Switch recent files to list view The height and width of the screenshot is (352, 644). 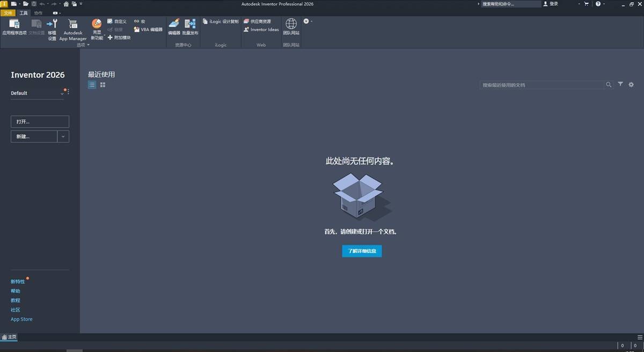pyautogui.click(x=92, y=85)
